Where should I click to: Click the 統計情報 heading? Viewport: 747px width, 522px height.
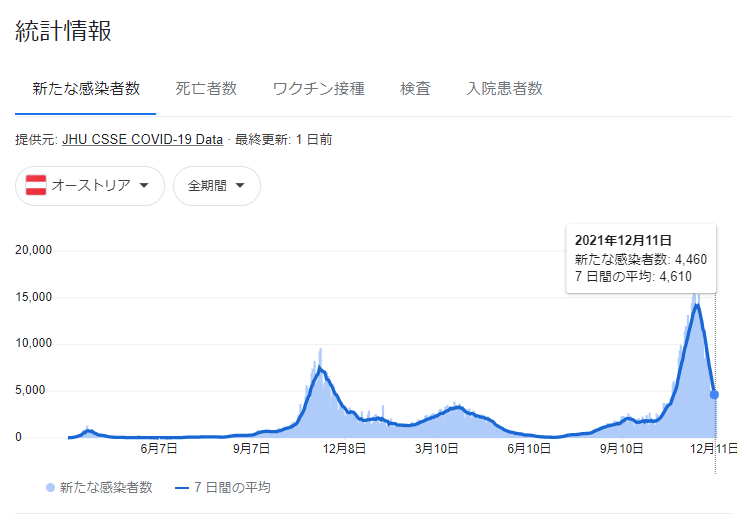63,31
